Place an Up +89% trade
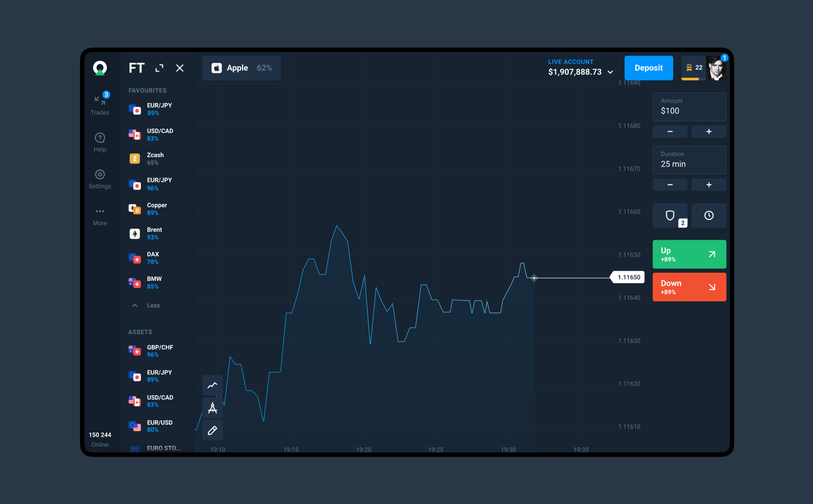The image size is (813, 504). click(689, 254)
